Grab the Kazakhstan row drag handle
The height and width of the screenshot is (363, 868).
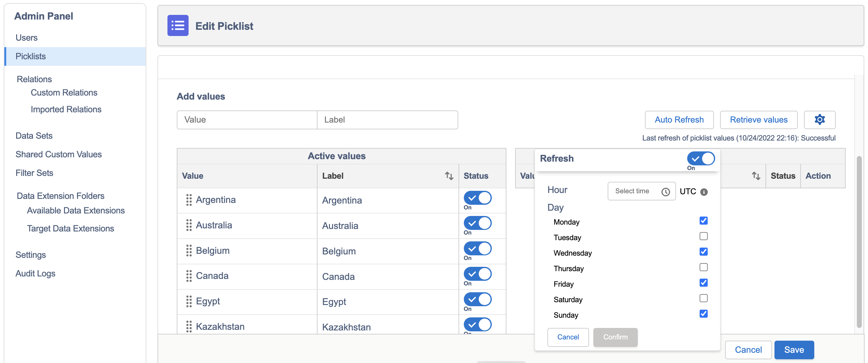tap(189, 326)
